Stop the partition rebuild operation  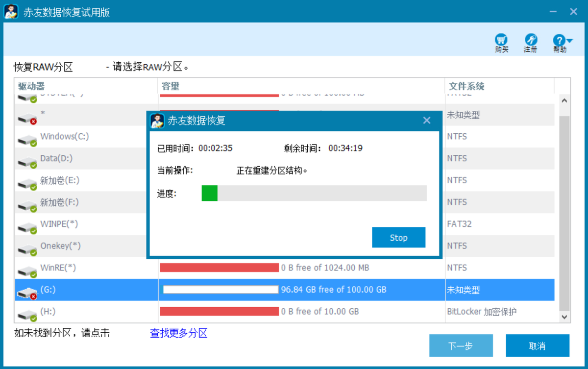pos(398,238)
